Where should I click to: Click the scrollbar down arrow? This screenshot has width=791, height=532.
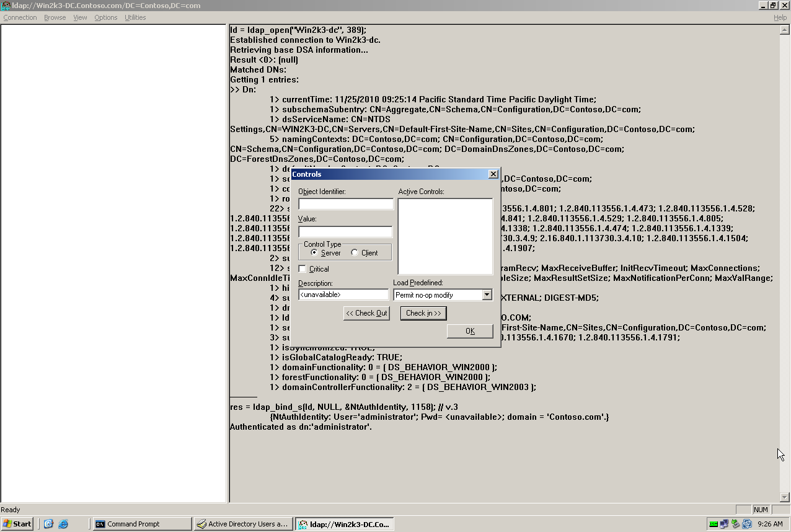786,496
